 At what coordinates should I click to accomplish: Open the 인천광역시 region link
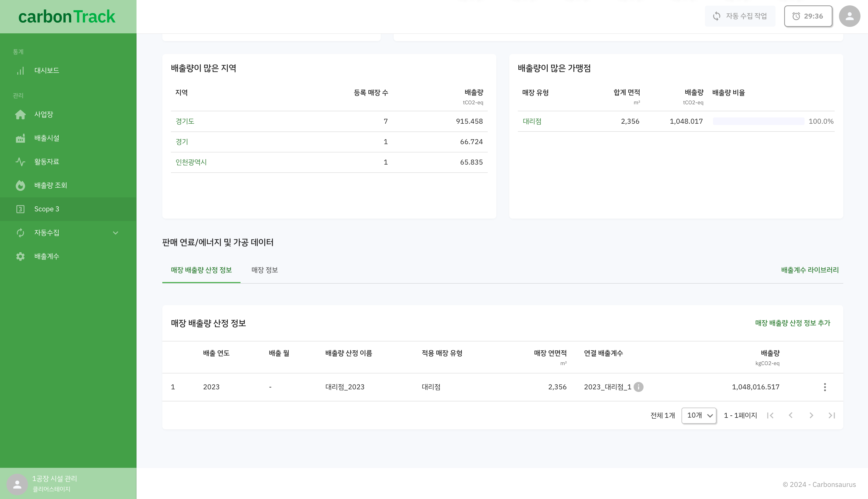191,162
